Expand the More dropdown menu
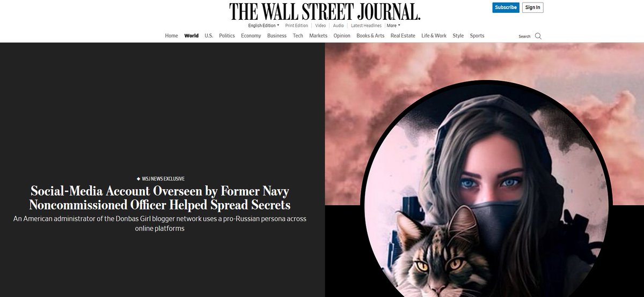 [x=393, y=25]
